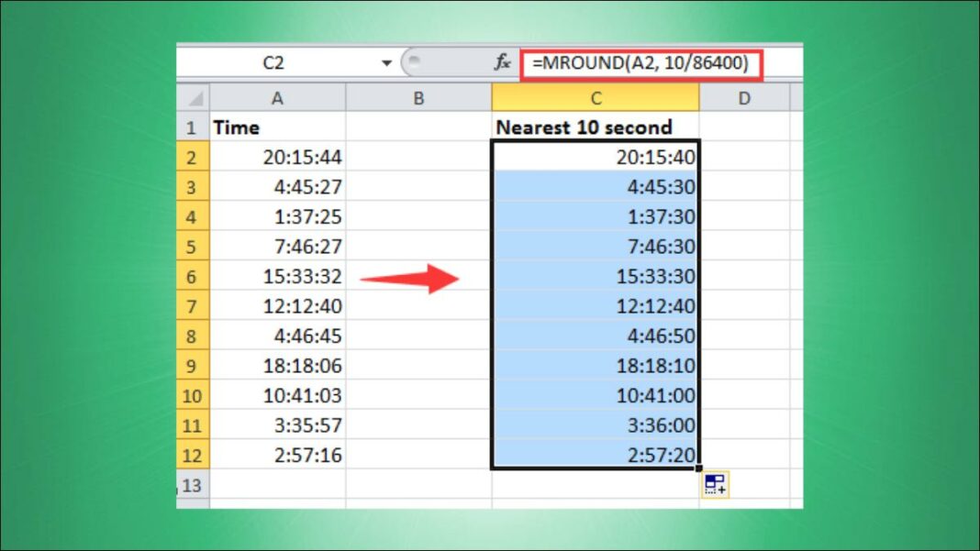
Task: Select row 4 header
Action: (x=193, y=216)
